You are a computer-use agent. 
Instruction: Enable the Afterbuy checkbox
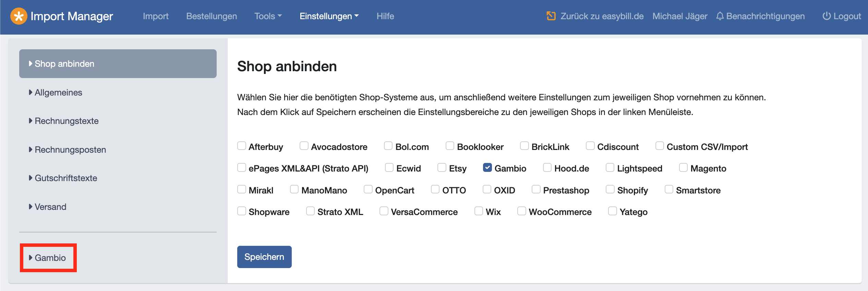coord(242,146)
